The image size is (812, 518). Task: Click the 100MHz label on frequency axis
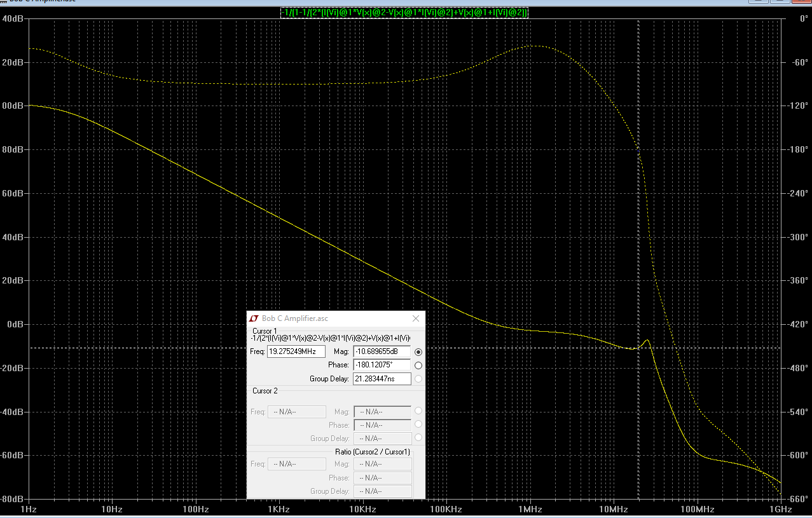tap(697, 510)
